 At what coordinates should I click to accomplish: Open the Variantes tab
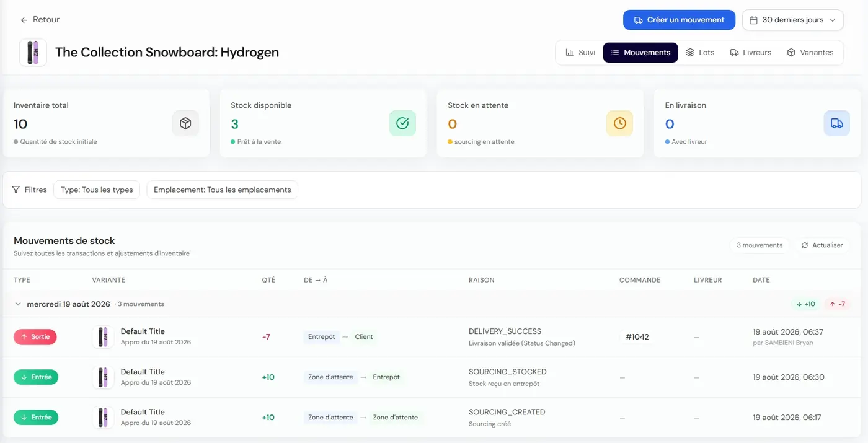[810, 53]
